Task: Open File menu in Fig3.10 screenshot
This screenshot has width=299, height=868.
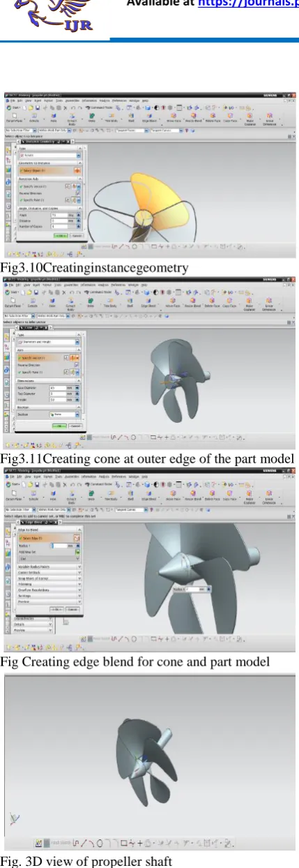Action: pos(12,100)
